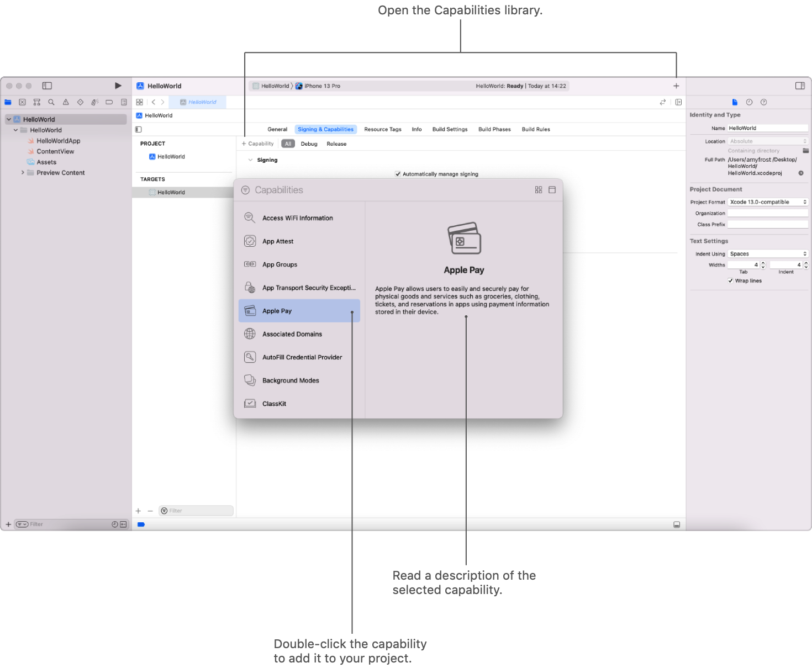Run the HelloWorld app
812x668 pixels.
pos(118,86)
